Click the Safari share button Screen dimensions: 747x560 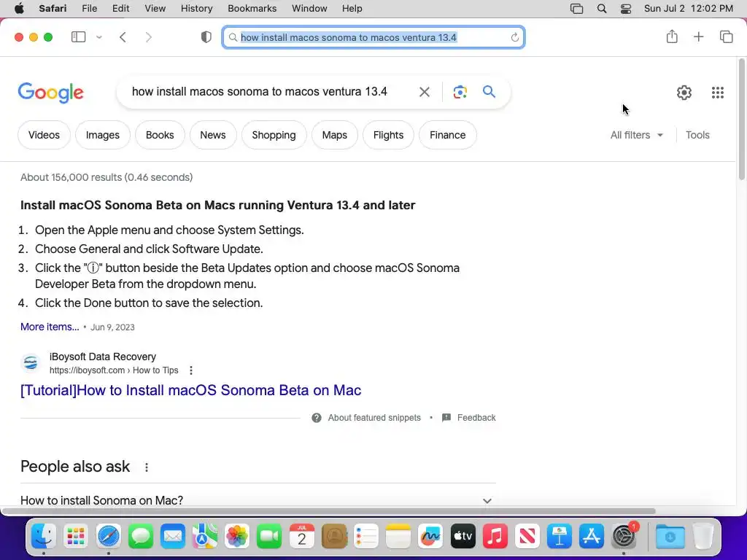[672, 36]
